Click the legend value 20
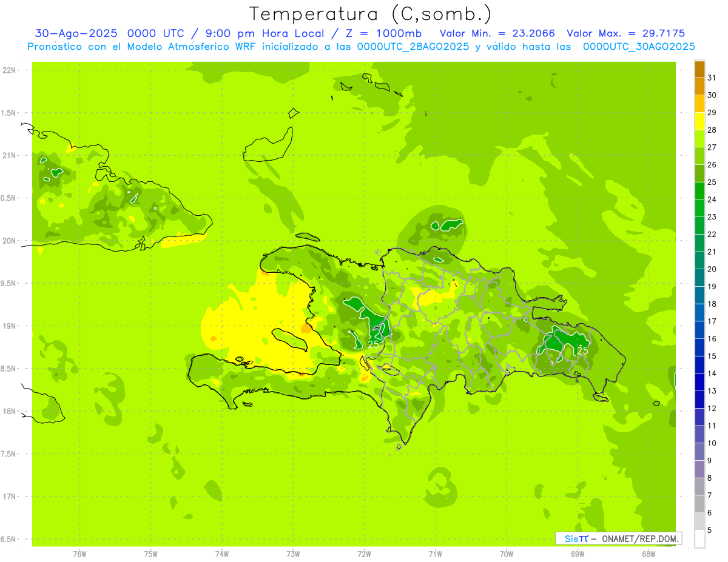Image resolution: width=728 pixels, height=562 pixels. click(x=712, y=269)
